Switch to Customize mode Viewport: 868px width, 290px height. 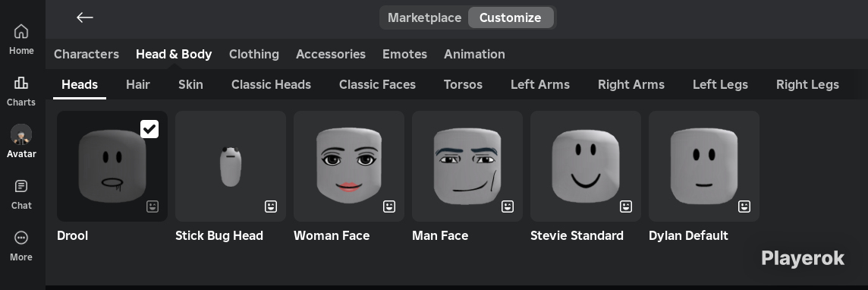tap(511, 17)
